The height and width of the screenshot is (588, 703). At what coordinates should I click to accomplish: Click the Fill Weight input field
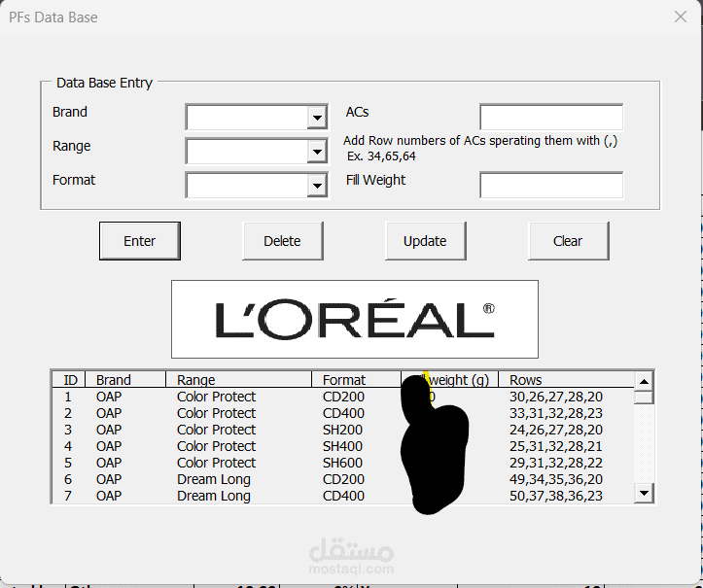551,185
